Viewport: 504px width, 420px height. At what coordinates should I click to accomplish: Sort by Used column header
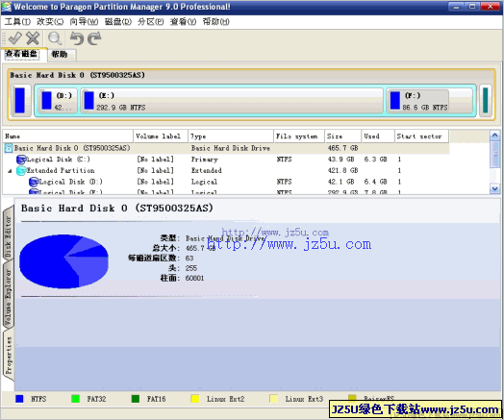pos(378,136)
